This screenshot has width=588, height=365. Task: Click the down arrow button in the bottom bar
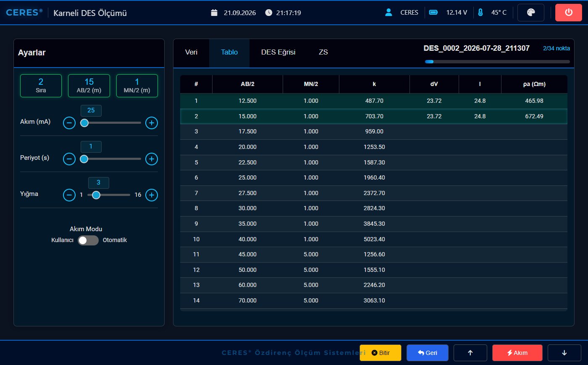pos(564,353)
